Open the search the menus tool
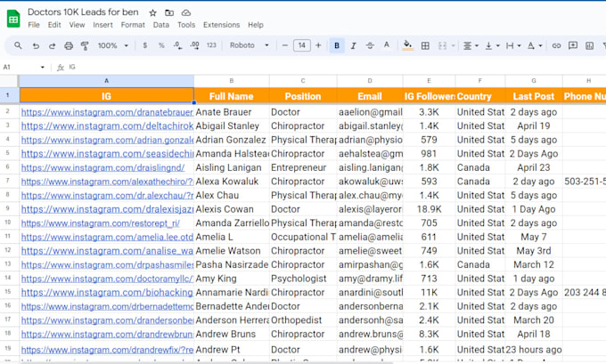This screenshot has width=606, height=364. tap(18, 45)
